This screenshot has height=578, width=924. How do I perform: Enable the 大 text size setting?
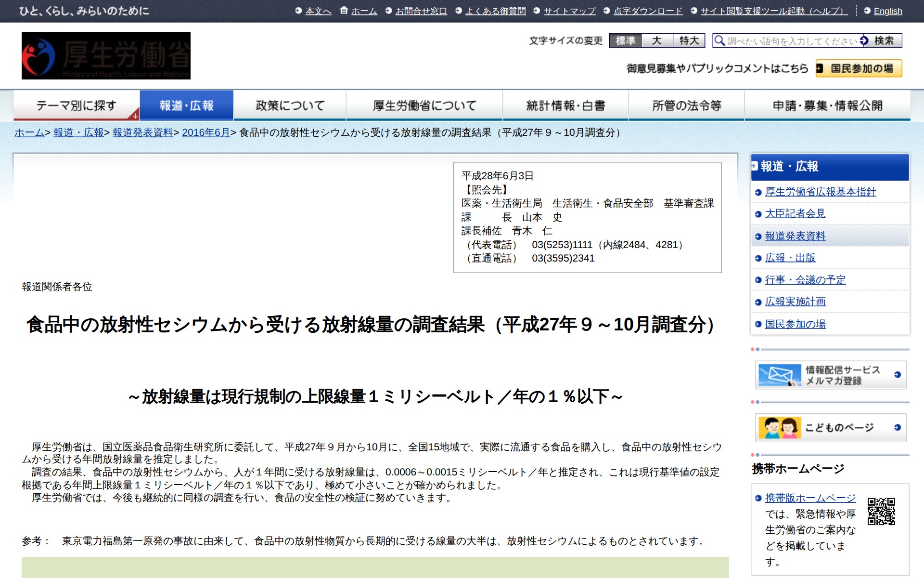click(657, 41)
